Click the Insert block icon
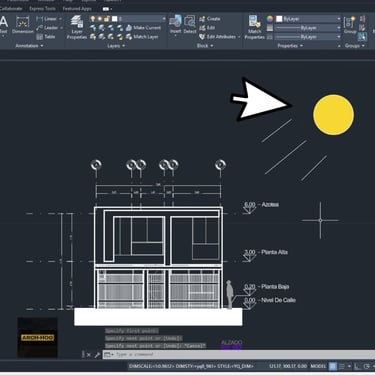The image size is (375, 375). 175,24
